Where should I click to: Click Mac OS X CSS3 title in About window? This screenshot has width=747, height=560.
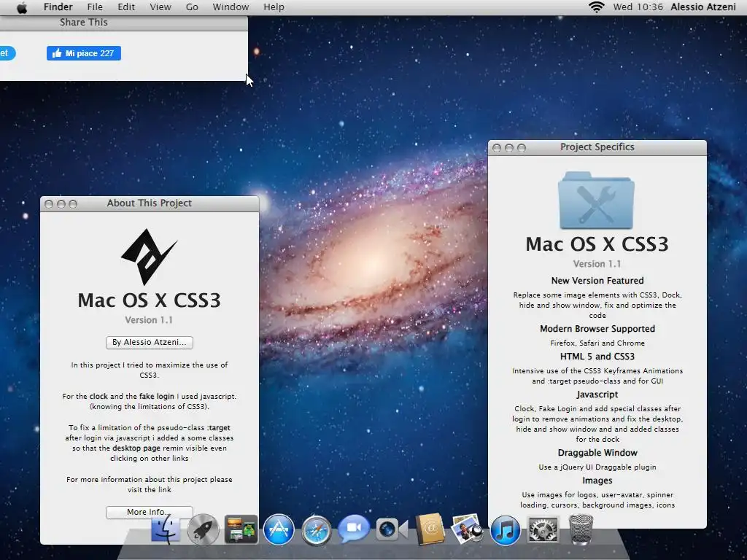coord(149,300)
